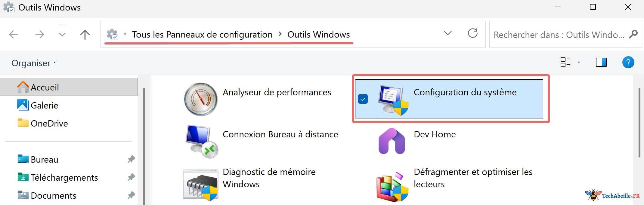The image size is (644, 205).
Task: Open Diagnostic de mémoire Windows
Action: pos(269,177)
